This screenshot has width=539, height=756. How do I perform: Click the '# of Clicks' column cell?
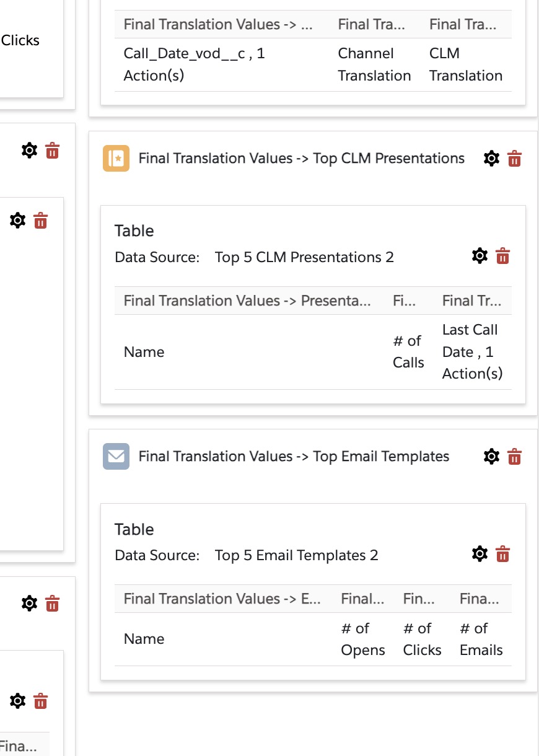[x=422, y=640]
